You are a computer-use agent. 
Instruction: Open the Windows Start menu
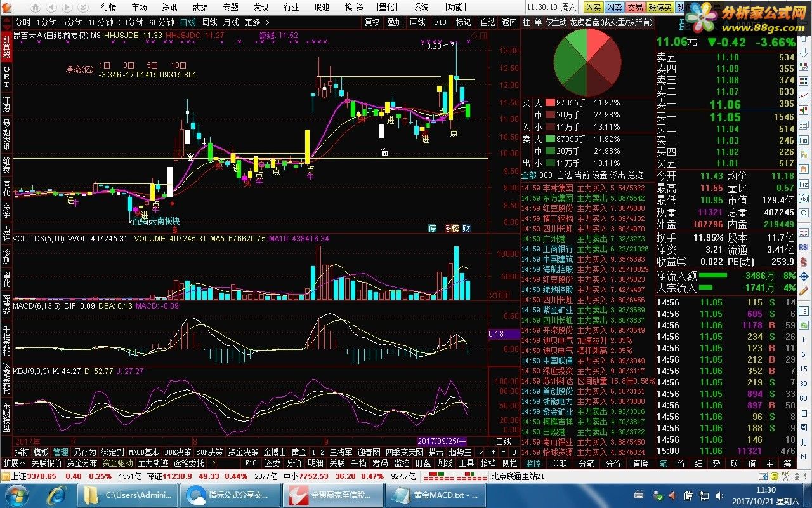pyautogui.click(x=16, y=495)
